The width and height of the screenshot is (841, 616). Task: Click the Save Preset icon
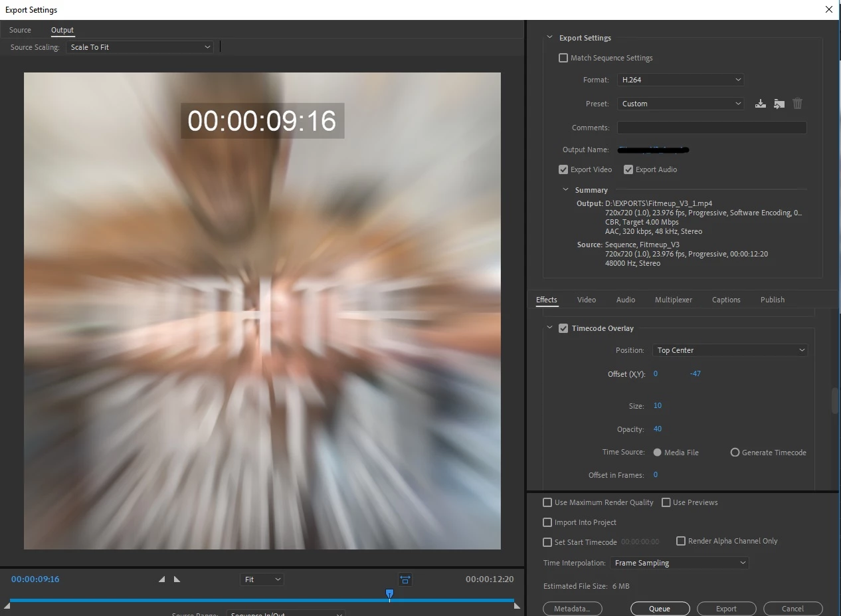point(761,104)
